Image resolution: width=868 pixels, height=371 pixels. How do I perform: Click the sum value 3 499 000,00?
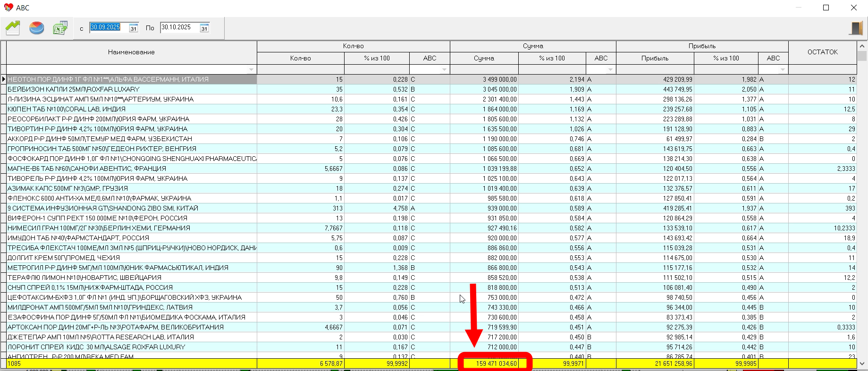point(499,80)
